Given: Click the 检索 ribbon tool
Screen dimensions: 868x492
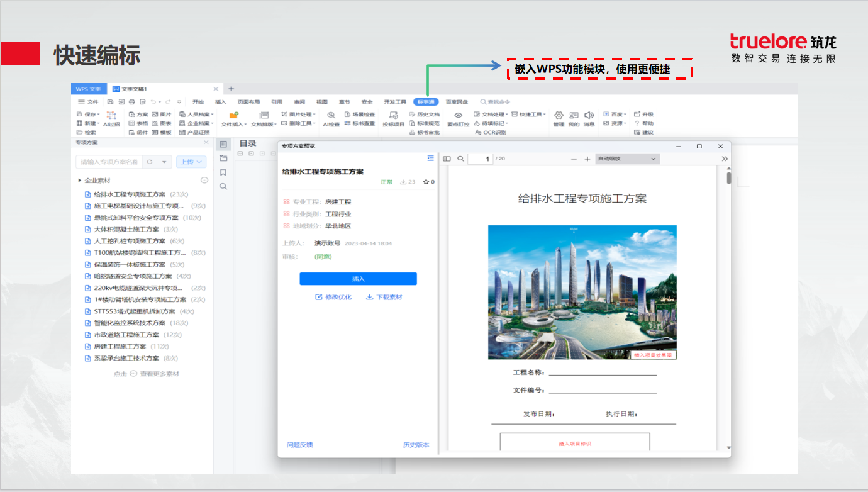Looking at the screenshot, I should [x=86, y=132].
